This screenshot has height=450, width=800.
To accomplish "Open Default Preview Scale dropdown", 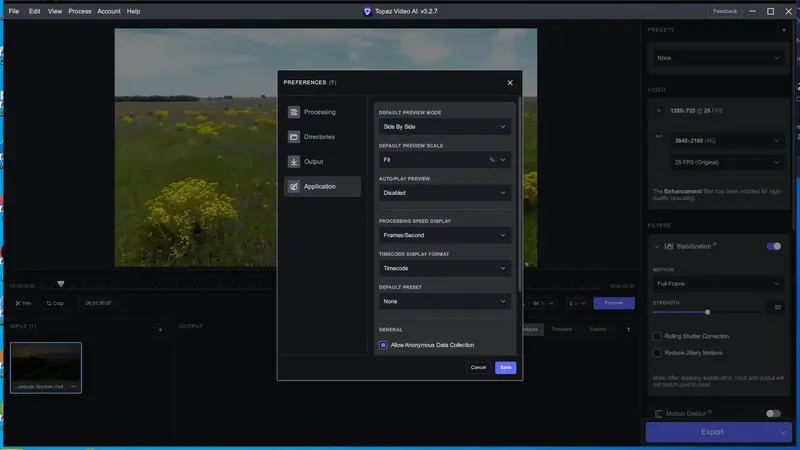I will tap(444, 160).
